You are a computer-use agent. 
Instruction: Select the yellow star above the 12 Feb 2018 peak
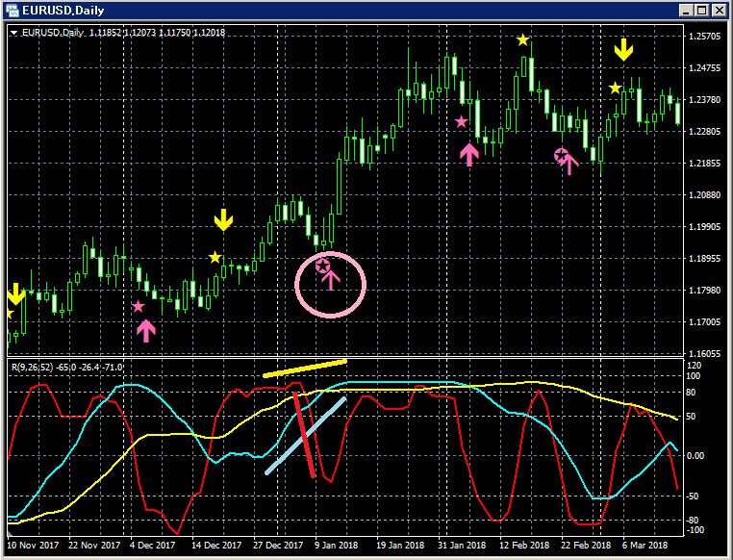click(x=523, y=40)
